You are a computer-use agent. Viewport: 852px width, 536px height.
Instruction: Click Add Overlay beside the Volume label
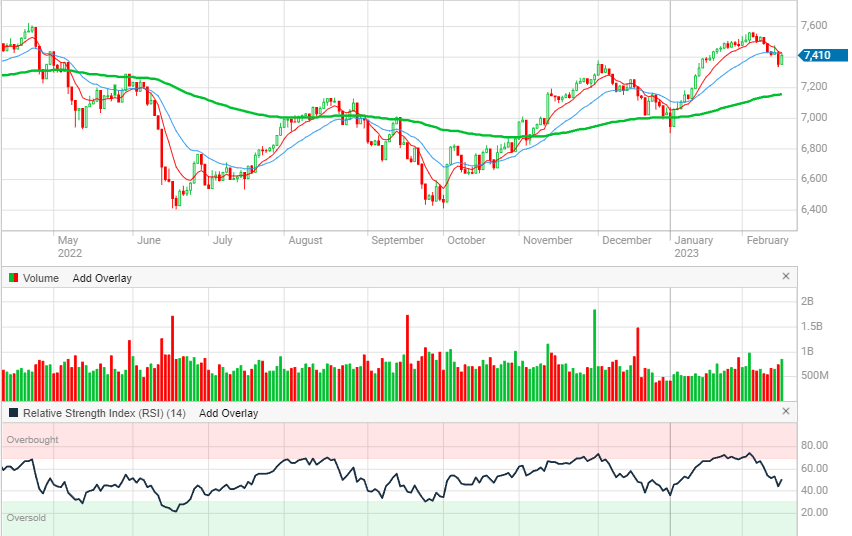[102, 278]
